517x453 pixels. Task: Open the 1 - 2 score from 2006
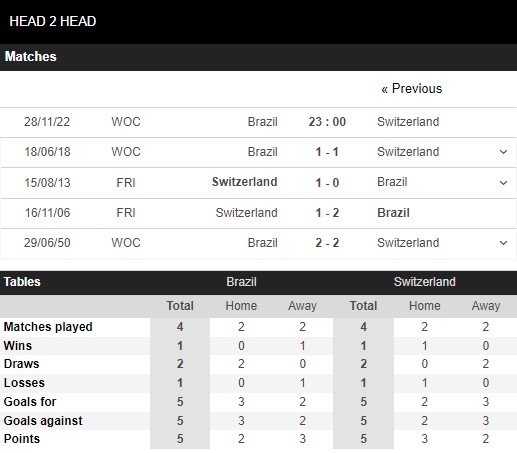tap(327, 213)
